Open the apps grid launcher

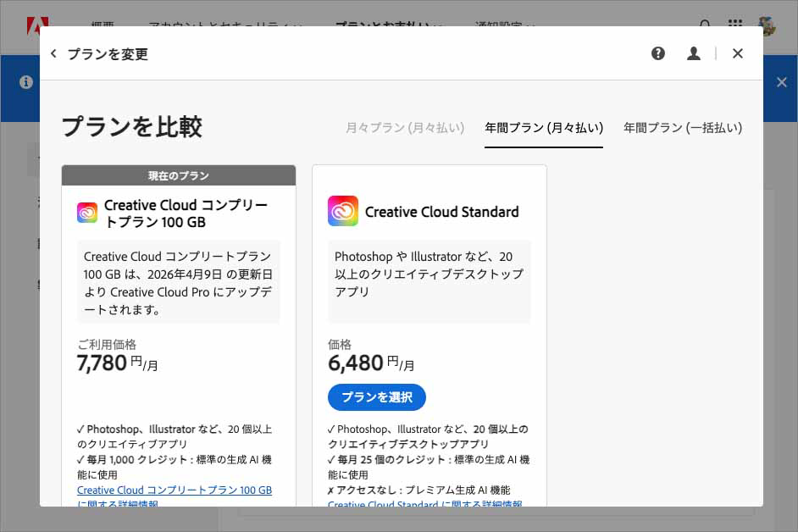735,25
